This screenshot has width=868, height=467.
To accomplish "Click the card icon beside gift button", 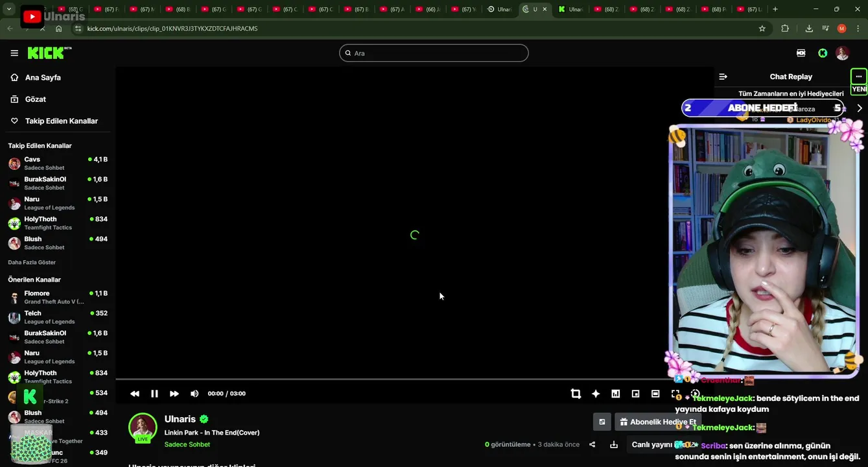I will [x=602, y=422].
